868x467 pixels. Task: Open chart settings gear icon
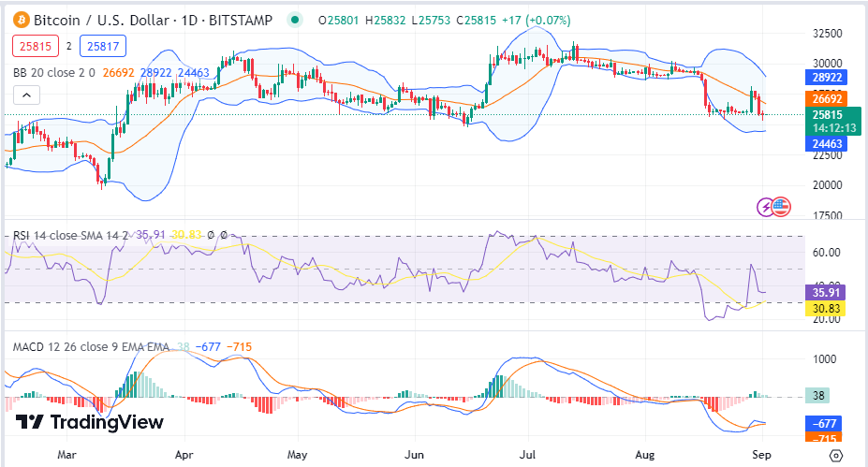coord(836,456)
